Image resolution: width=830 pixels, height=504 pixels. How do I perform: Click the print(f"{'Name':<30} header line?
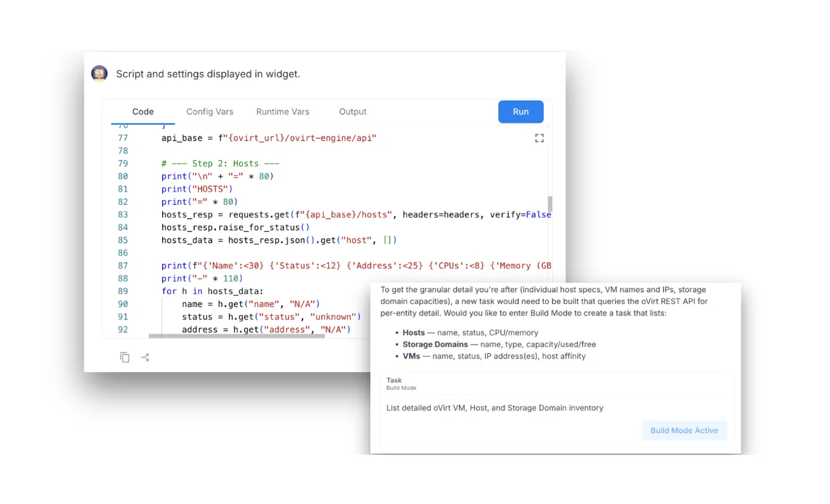click(x=356, y=266)
